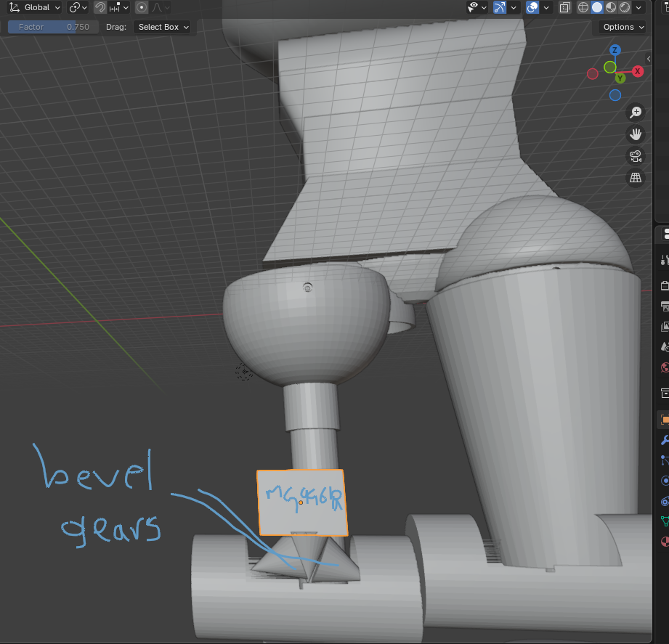Viewport: 669px width, 644px height.
Task: Switch perspective/orthographic with the grid icon
Action: click(x=636, y=178)
